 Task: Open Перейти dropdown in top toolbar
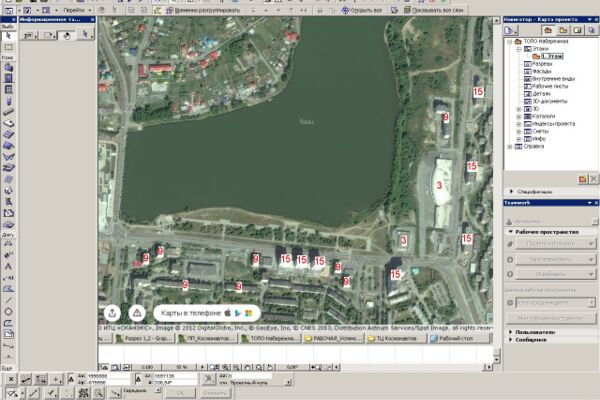[77, 10]
